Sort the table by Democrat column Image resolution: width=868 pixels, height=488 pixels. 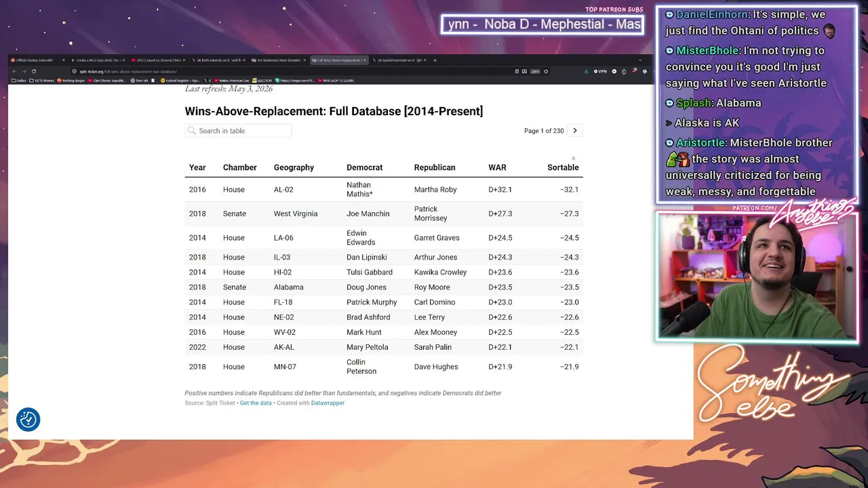pyautogui.click(x=364, y=167)
